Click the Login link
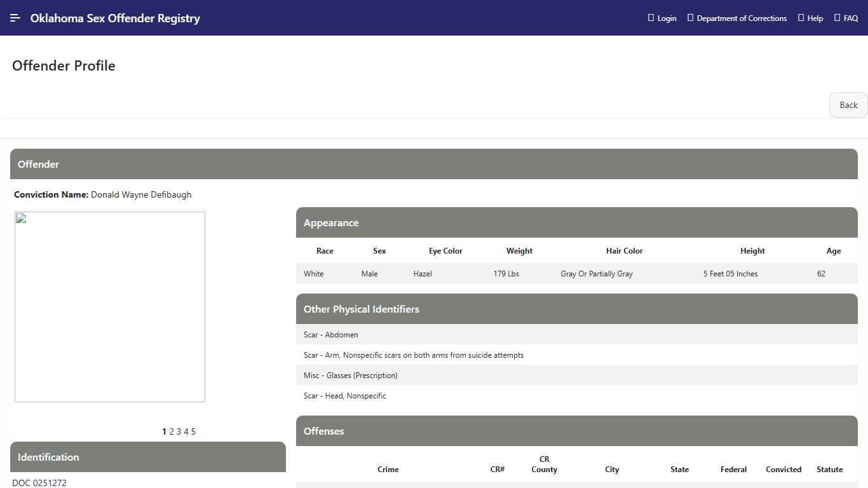Image resolution: width=868 pixels, height=488 pixels. click(x=662, y=18)
